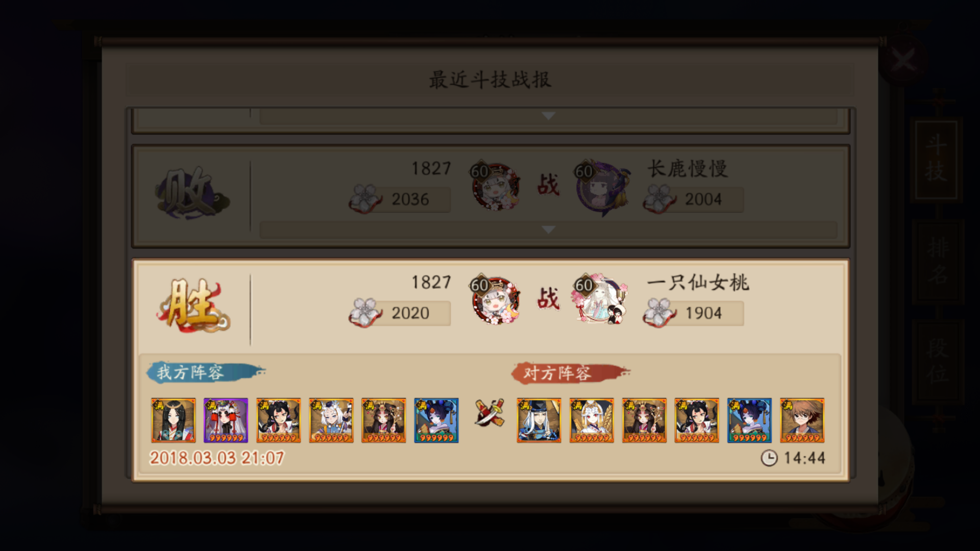Screen dimensions: 980x551
Task: Click the 败 defeat badge
Action: coord(192,193)
